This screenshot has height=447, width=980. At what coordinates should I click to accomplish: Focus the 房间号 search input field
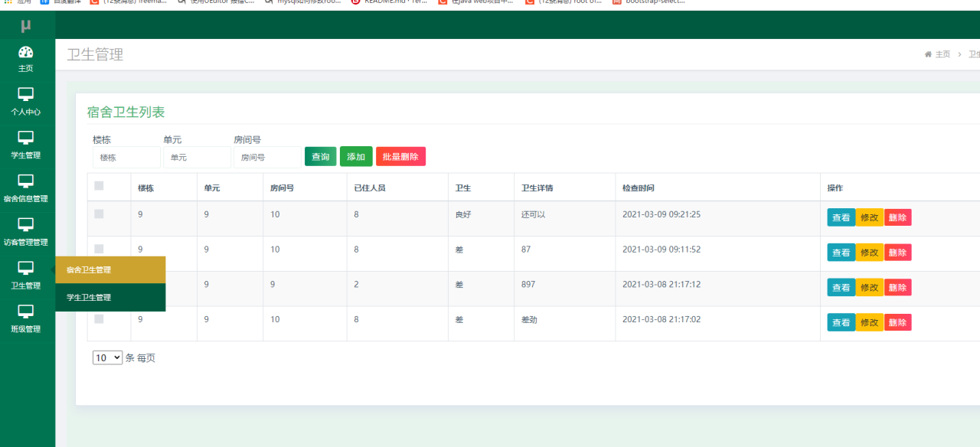click(267, 157)
